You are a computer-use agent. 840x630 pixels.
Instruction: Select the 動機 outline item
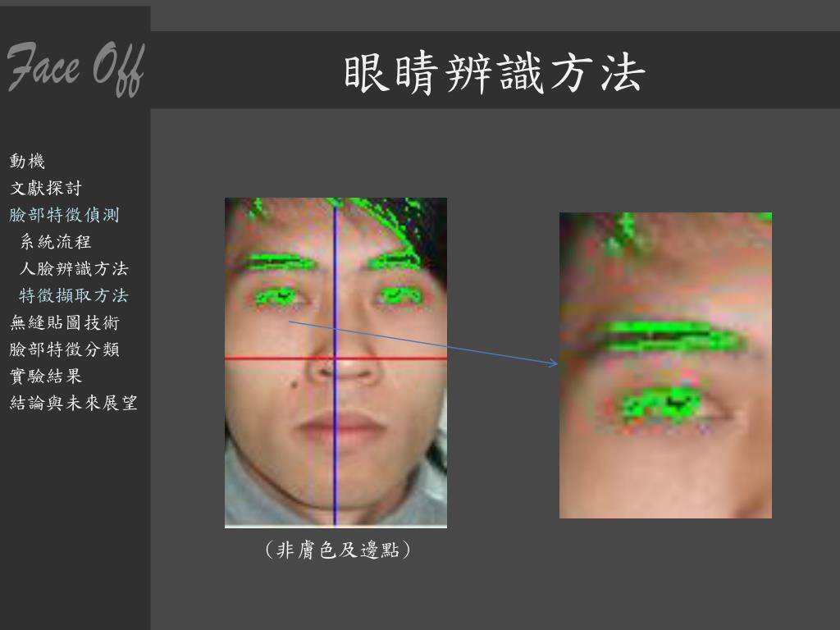tap(27, 162)
